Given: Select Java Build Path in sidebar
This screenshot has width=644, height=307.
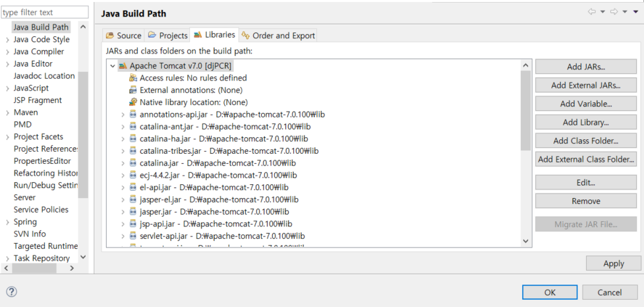Looking at the screenshot, I should click(x=41, y=27).
